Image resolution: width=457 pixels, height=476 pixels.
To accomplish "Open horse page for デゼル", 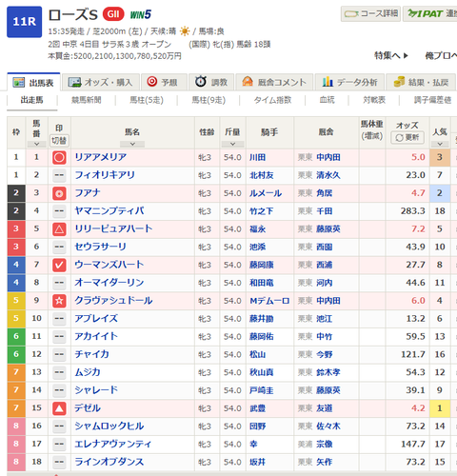I will click(88, 408).
